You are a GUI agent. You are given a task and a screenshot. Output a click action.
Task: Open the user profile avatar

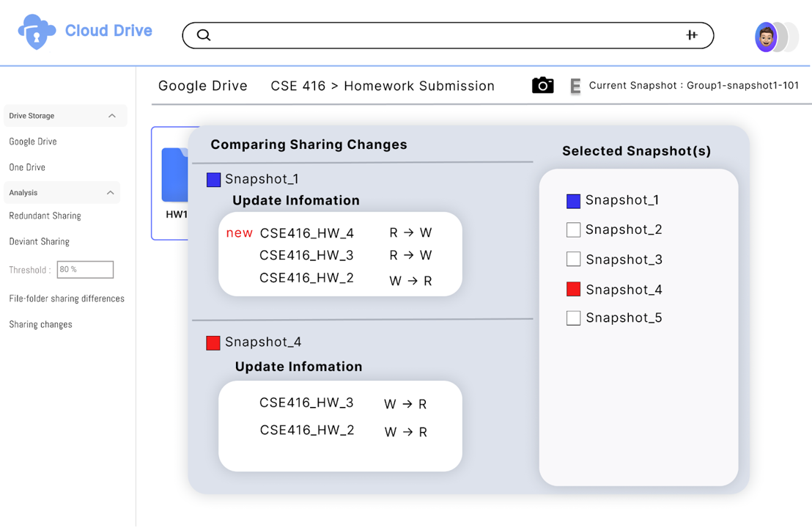(x=767, y=37)
